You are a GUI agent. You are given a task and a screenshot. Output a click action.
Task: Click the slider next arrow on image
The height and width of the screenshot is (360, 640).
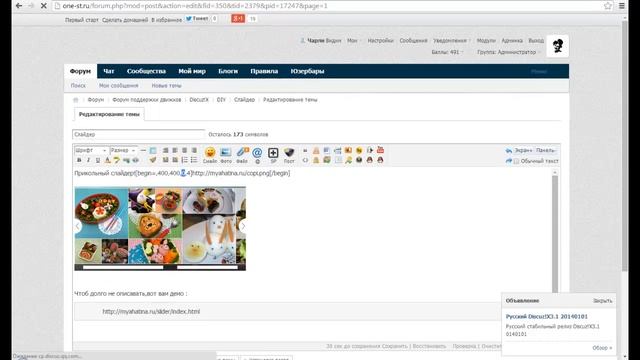243,226
